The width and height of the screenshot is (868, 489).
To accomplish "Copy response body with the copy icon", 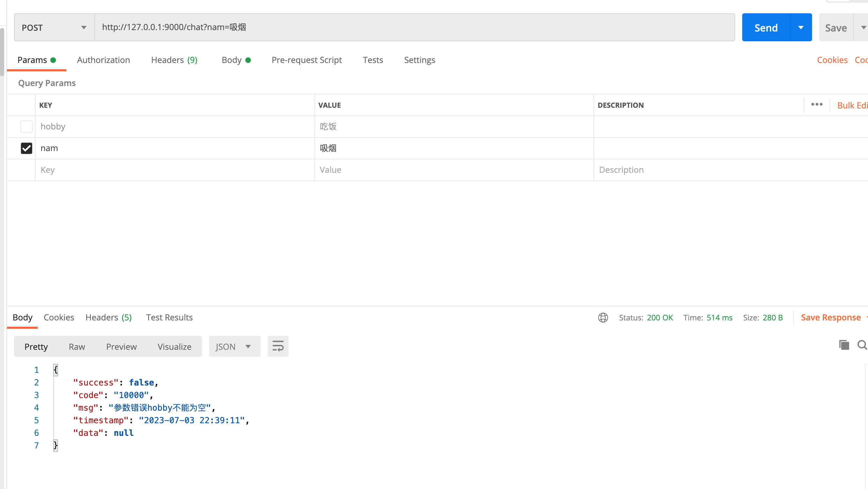I will [x=844, y=345].
